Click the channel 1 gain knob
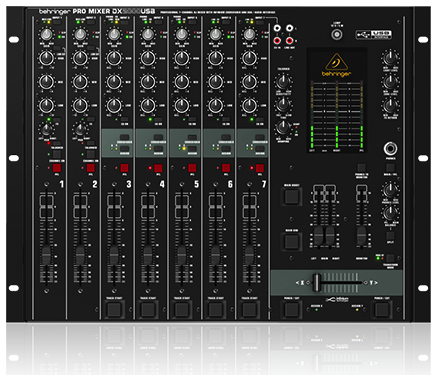 pos(47,34)
